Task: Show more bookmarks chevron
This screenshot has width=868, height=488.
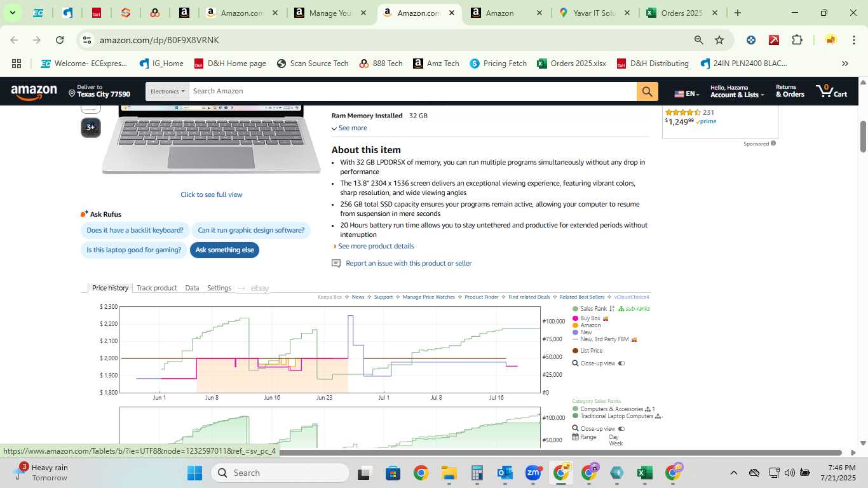Action: [844, 64]
